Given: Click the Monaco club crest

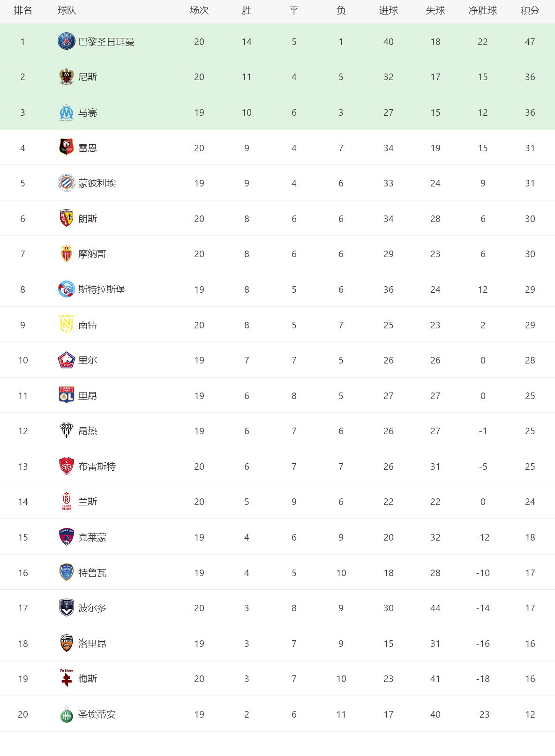Looking at the screenshot, I should click(67, 254).
